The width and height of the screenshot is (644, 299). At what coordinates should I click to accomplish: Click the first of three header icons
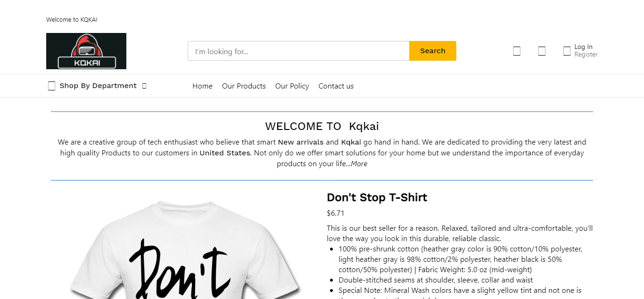517,51
